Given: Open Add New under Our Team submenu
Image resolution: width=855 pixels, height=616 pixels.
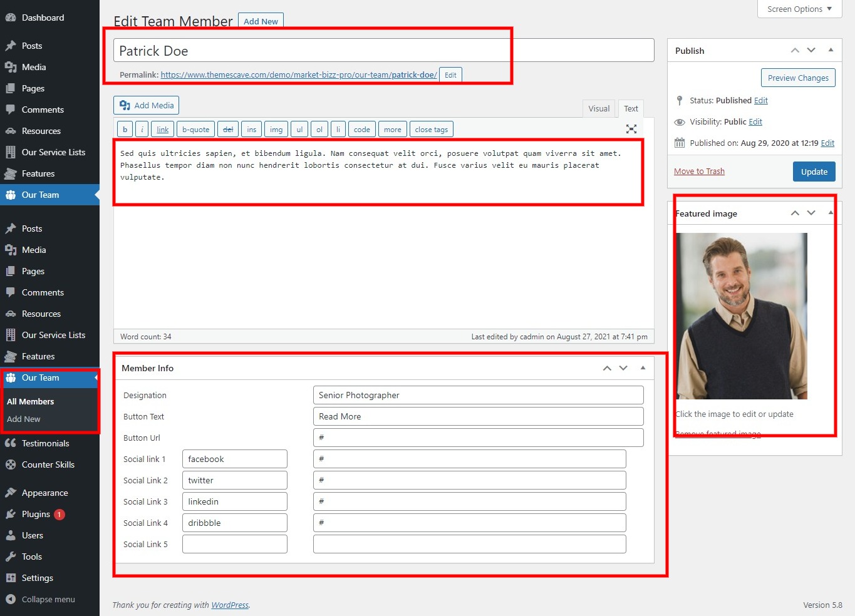Looking at the screenshot, I should (24, 419).
